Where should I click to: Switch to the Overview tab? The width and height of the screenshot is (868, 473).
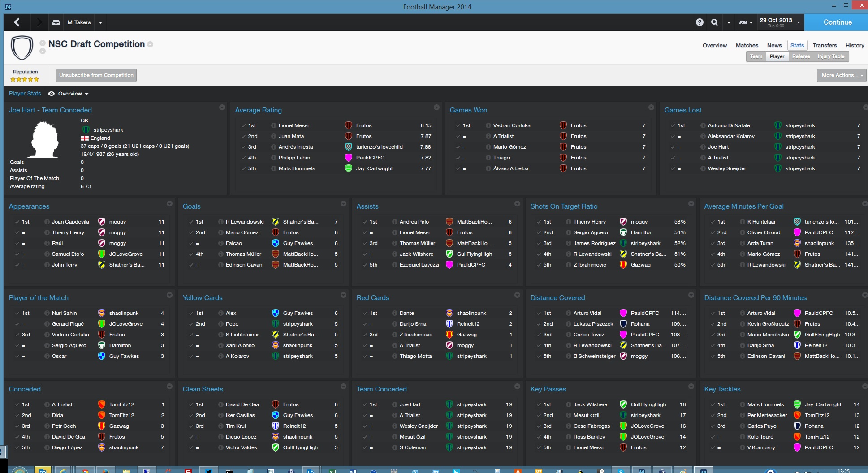point(714,45)
